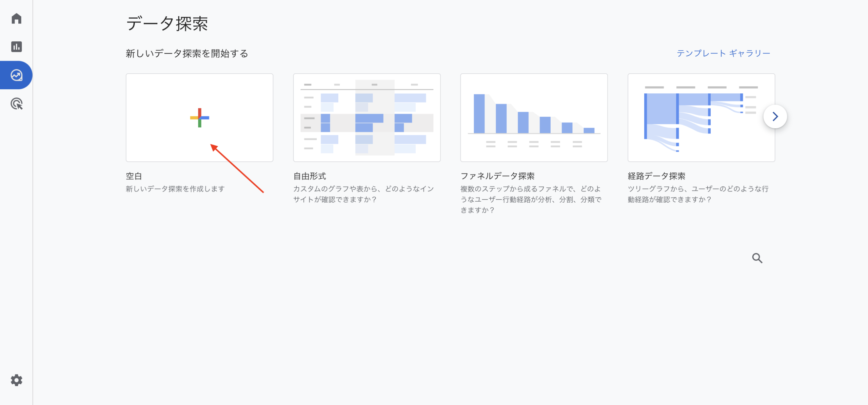Image resolution: width=868 pixels, height=405 pixels.
Task: Click the 経路データ探索 title text
Action: click(x=656, y=176)
